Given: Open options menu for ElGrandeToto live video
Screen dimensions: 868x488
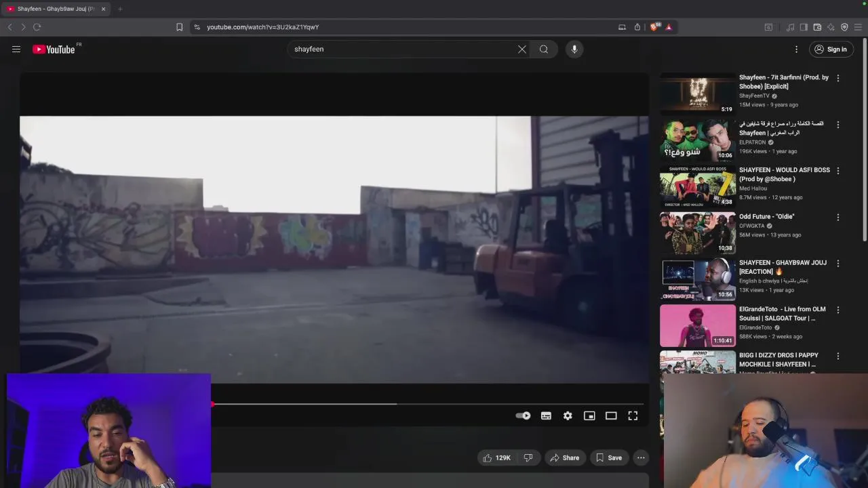Looking at the screenshot, I should [x=838, y=310].
